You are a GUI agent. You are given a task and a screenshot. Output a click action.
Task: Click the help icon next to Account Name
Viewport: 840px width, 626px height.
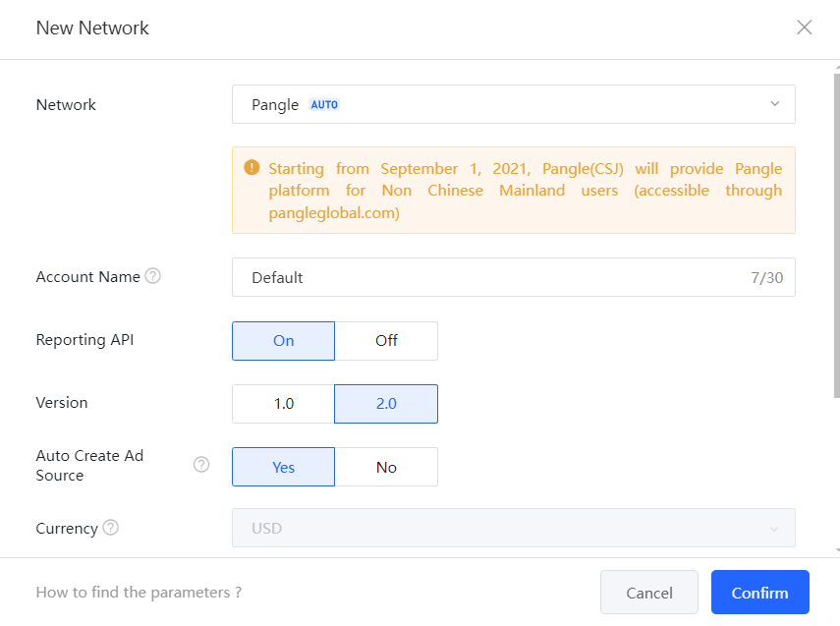153,276
